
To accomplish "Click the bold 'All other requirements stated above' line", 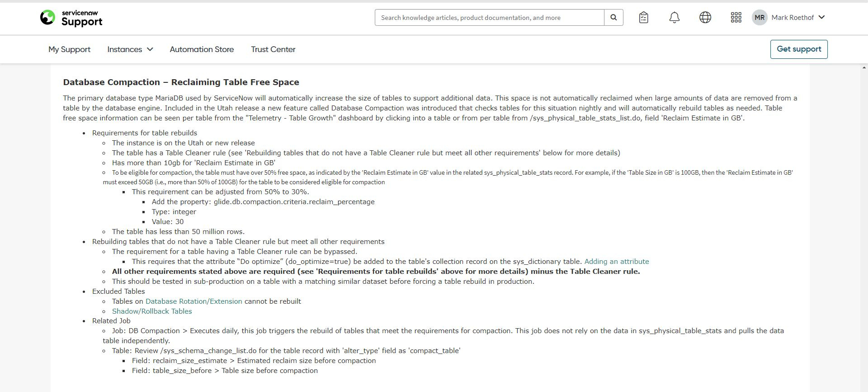I will pyautogui.click(x=376, y=272).
